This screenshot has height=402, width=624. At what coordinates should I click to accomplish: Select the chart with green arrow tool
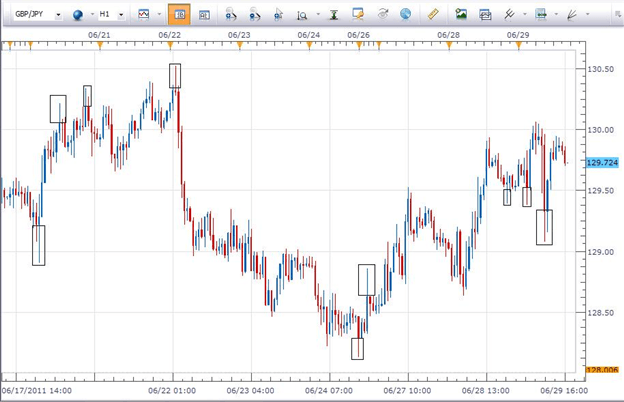(541, 14)
